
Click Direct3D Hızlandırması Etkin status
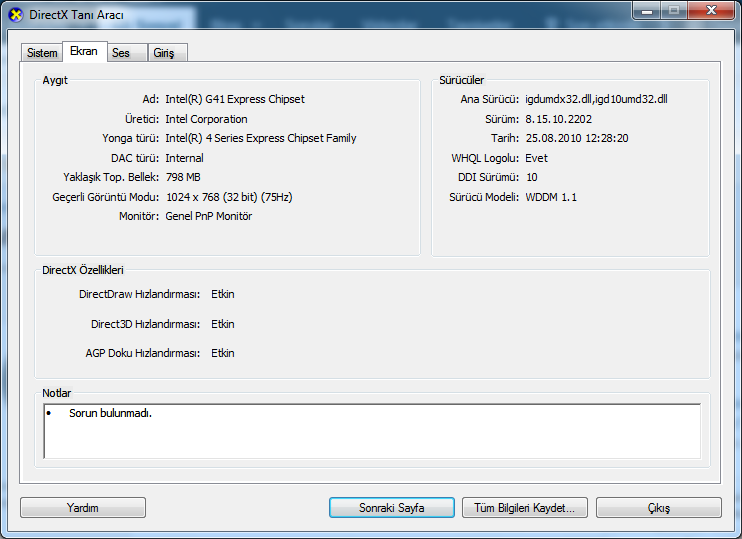[x=222, y=324]
